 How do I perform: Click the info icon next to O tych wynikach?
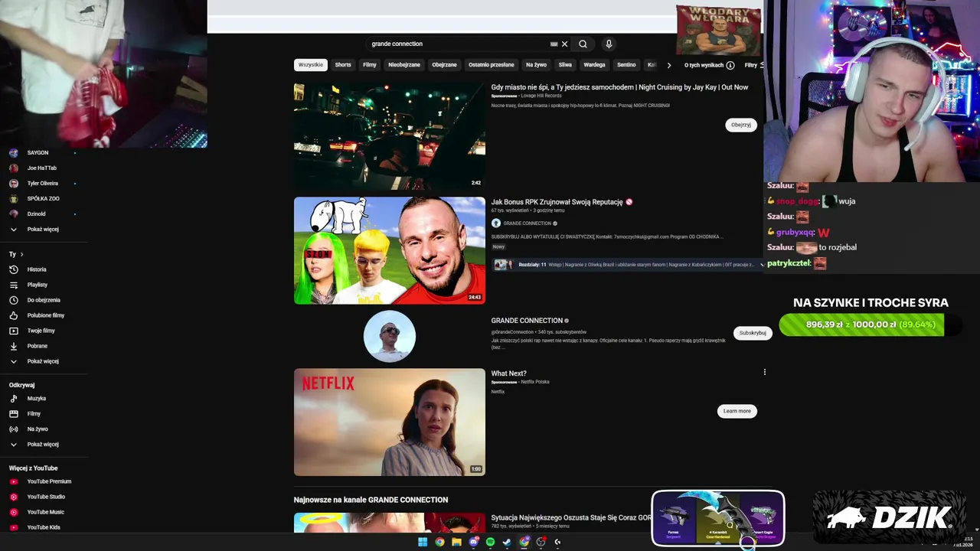point(730,65)
